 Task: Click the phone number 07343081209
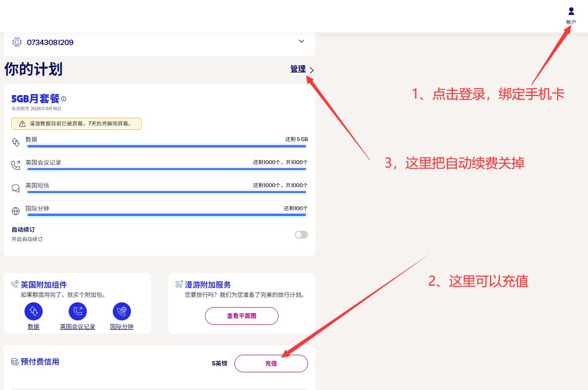coord(50,42)
